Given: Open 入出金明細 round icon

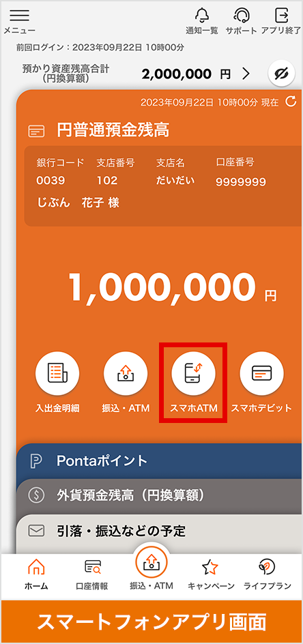Looking at the screenshot, I should coord(57,373).
